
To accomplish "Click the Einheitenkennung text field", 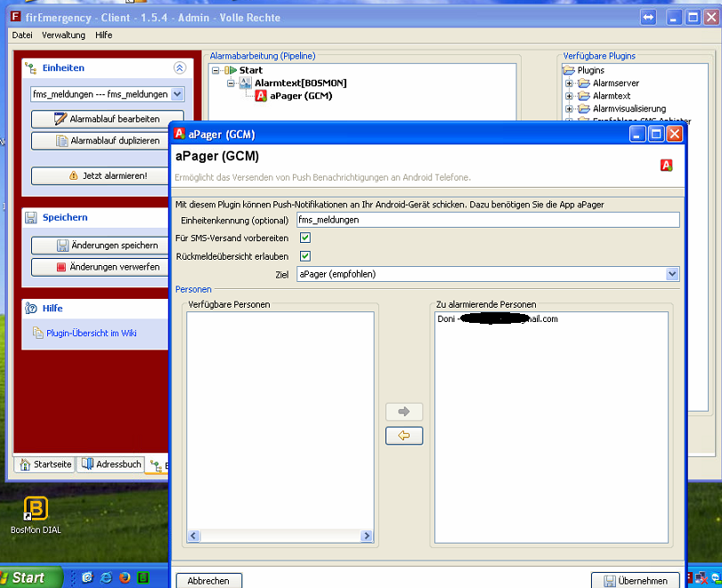I will click(487, 220).
